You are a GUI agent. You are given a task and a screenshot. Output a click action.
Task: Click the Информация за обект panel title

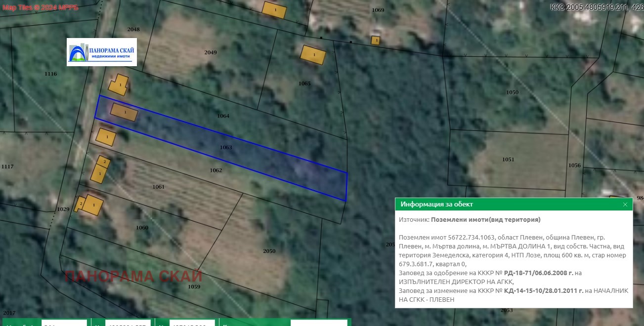click(x=436, y=204)
